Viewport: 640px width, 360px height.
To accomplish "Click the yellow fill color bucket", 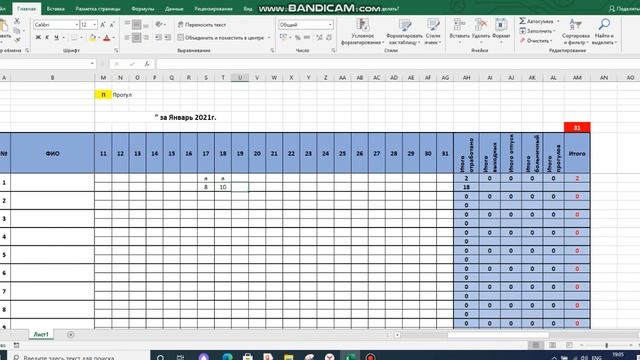I will pos(92,38).
